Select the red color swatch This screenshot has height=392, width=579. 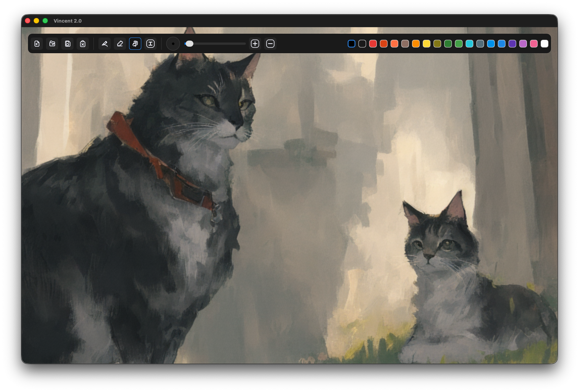(373, 44)
